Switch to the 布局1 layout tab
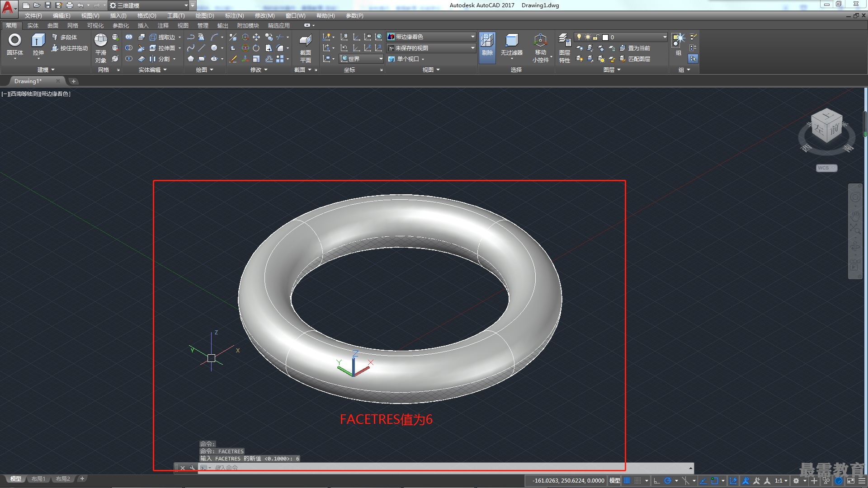868x488 pixels. 38,479
